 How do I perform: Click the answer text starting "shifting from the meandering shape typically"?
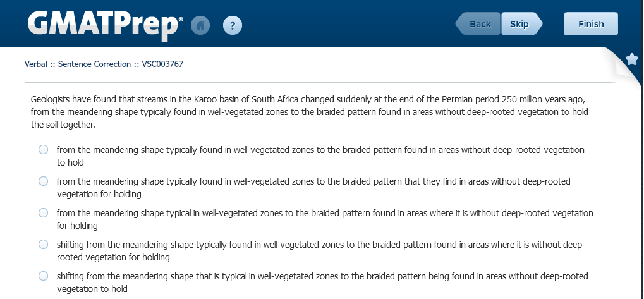pos(321,245)
